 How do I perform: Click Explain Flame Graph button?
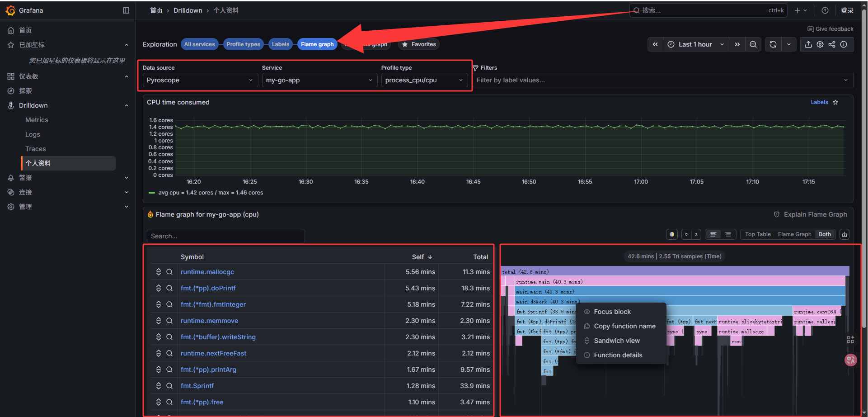(x=811, y=214)
